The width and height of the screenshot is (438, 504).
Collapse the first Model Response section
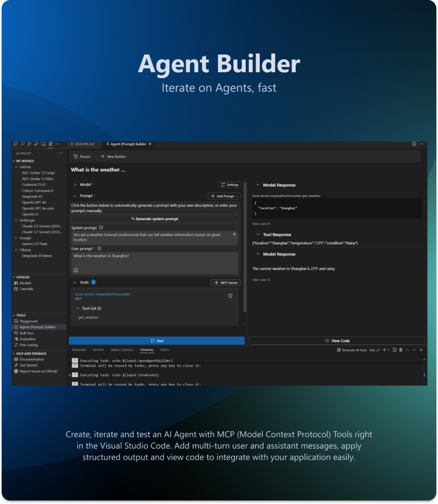pyautogui.click(x=258, y=185)
